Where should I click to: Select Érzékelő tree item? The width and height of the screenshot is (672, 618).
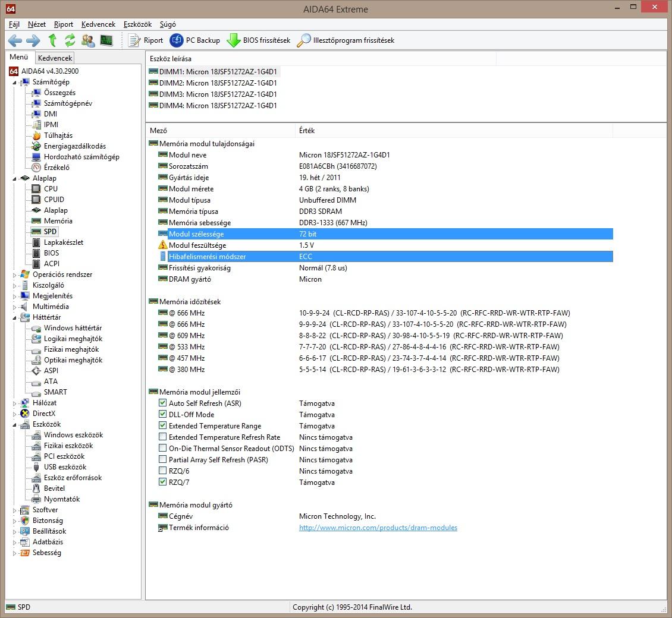click(x=56, y=168)
